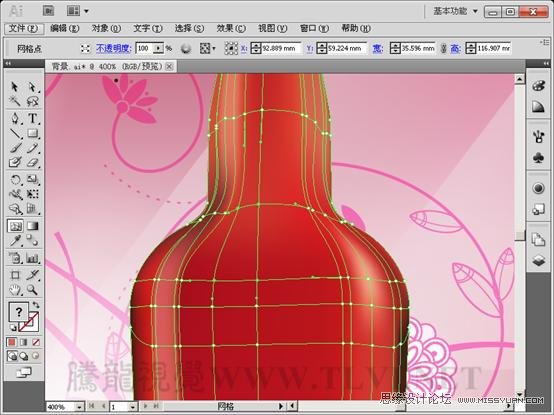The image size is (554, 415).
Task: Open the 窗口(W) menu
Action: click(314, 28)
